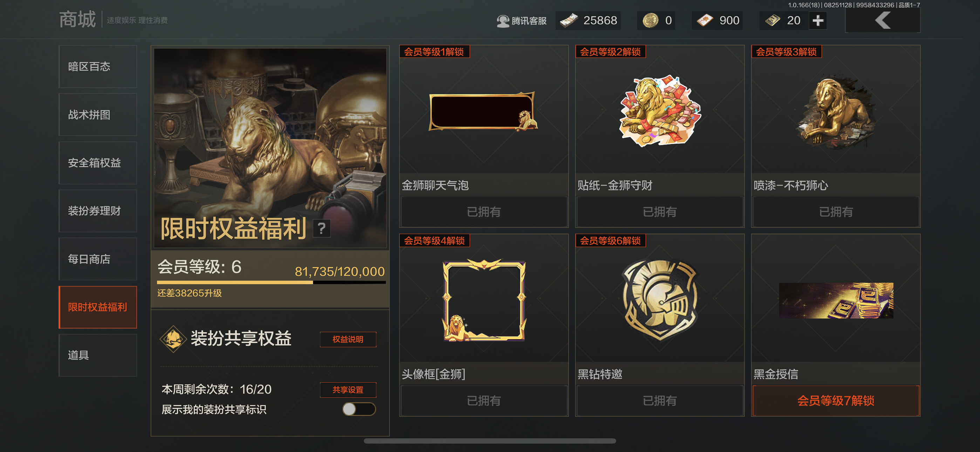Click the 权益说明 button
The image size is (980, 452).
pos(348,339)
